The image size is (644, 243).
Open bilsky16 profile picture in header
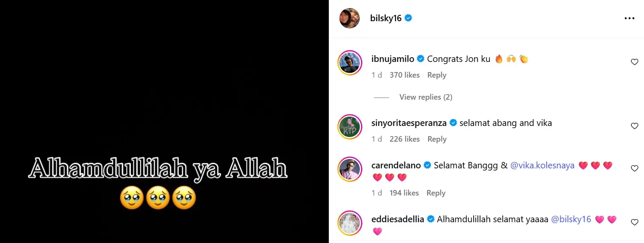[x=349, y=18]
